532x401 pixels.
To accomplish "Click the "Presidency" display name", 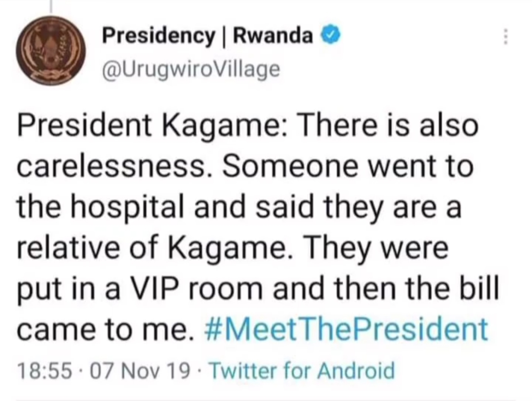I will tap(158, 36).
